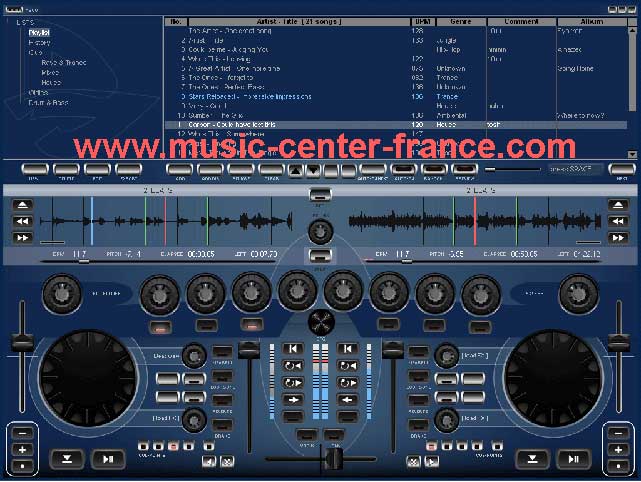The width and height of the screenshot is (641, 482).
Task: Hit the right deck cue button
Action: pos(532,459)
